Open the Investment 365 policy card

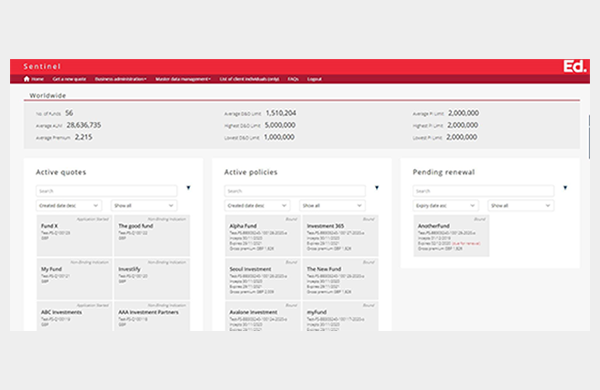(340, 235)
